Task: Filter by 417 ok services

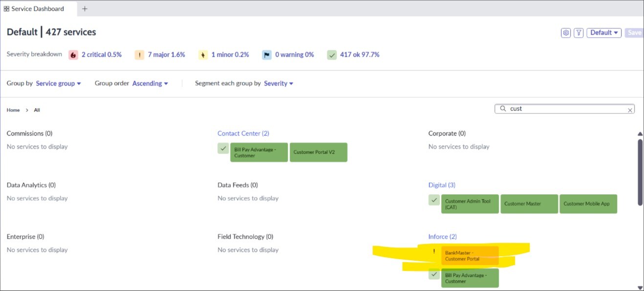Action: pos(360,55)
